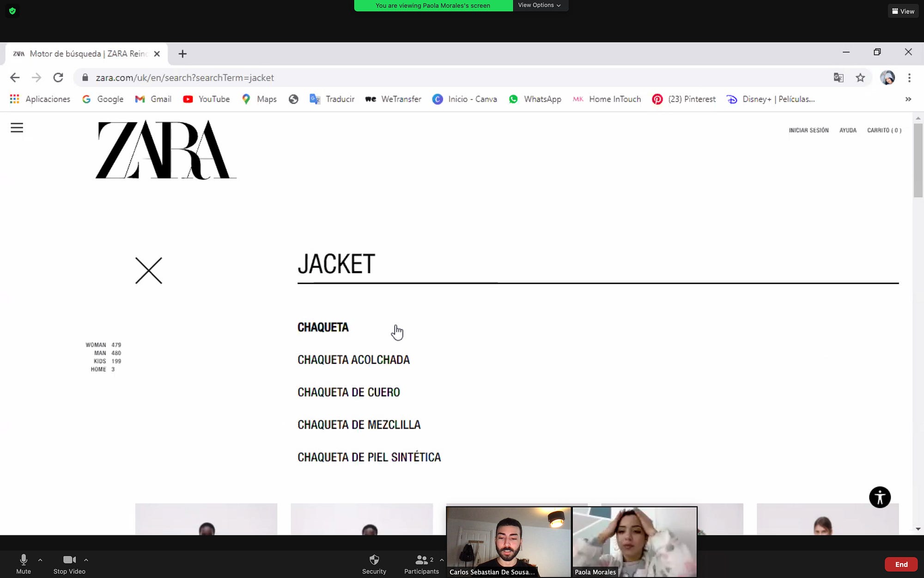924x578 pixels.
Task: Select CHAQUETA ACOLCHADA suggestion
Action: [x=353, y=360]
